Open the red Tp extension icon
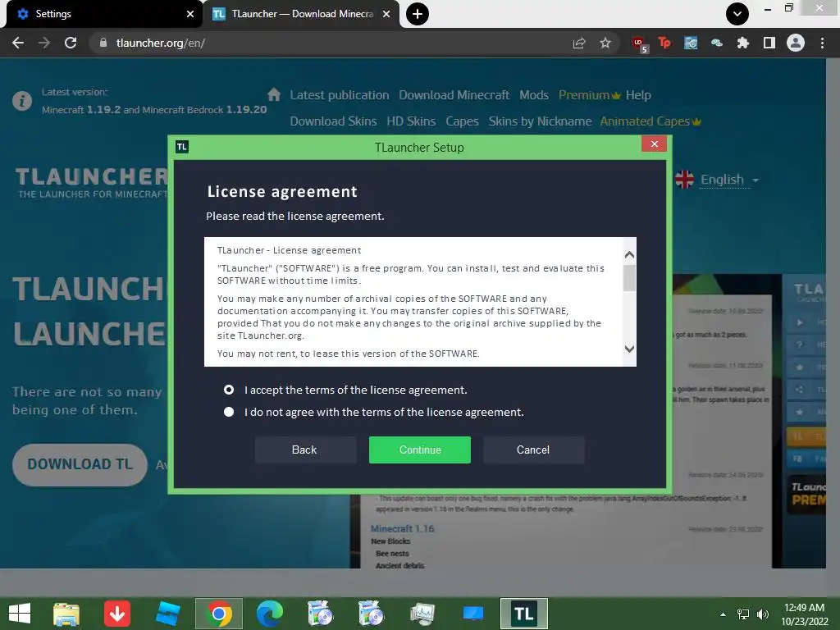Image resolution: width=840 pixels, height=630 pixels. coord(664,43)
